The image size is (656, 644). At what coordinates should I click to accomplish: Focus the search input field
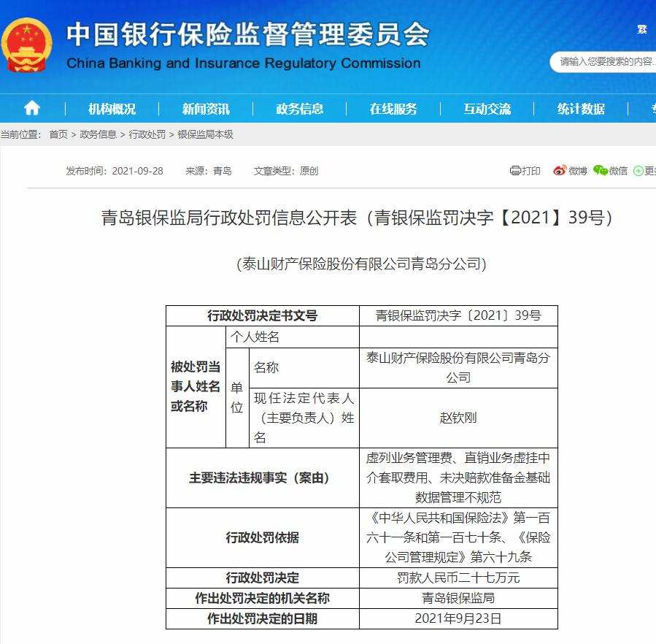tap(603, 62)
